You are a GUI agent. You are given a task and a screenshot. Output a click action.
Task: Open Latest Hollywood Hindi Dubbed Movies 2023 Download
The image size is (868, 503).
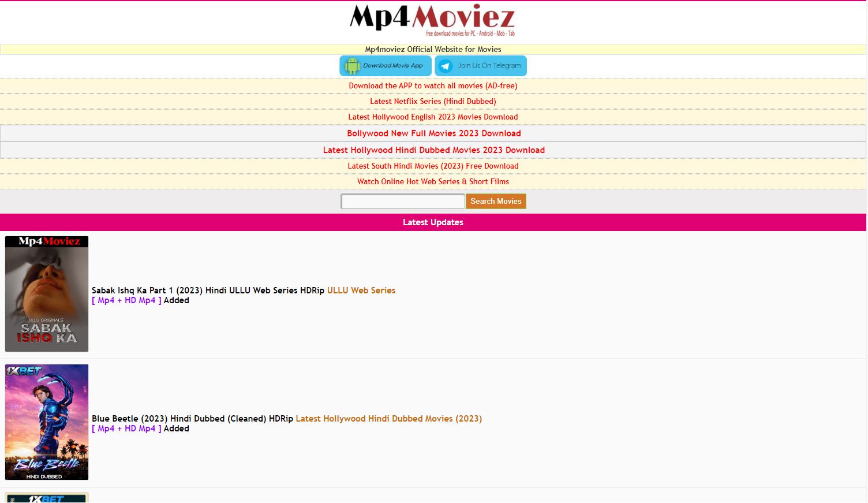pos(433,150)
